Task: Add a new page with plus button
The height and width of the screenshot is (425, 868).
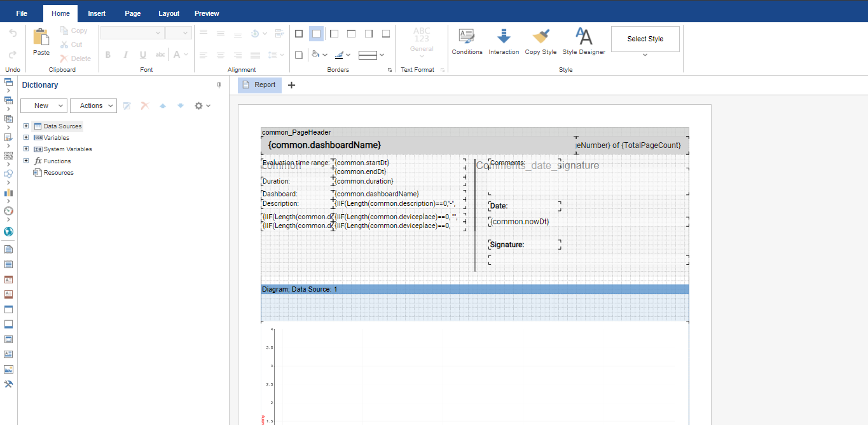Action: click(x=292, y=85)
